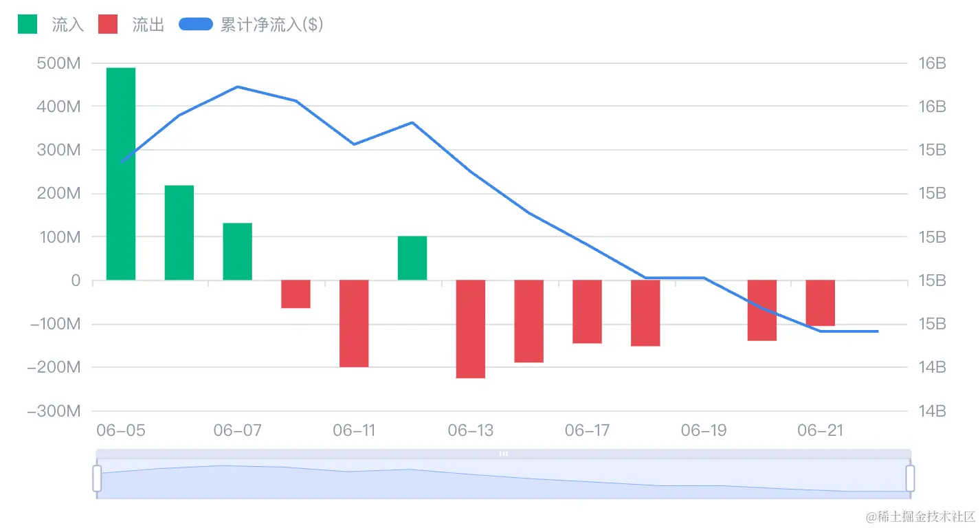Toggle the 流入 series legend label
The image size is (980, 528).
coord(68,25)
